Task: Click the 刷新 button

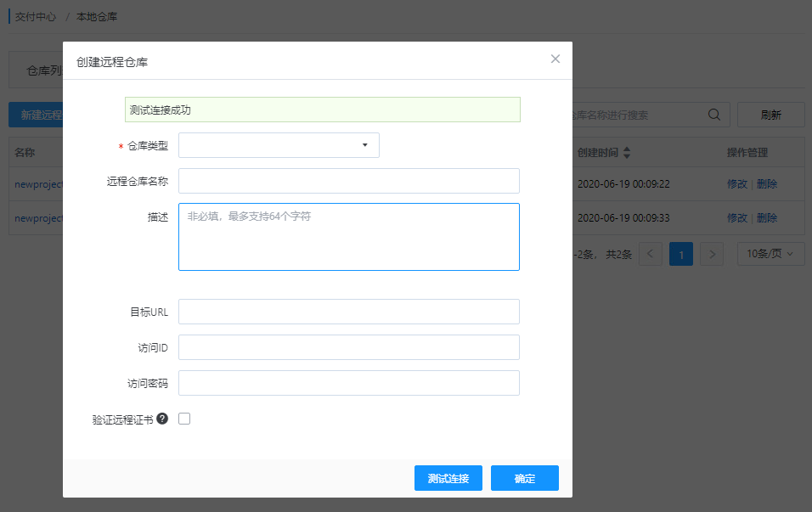Action: tap(770, 115)
